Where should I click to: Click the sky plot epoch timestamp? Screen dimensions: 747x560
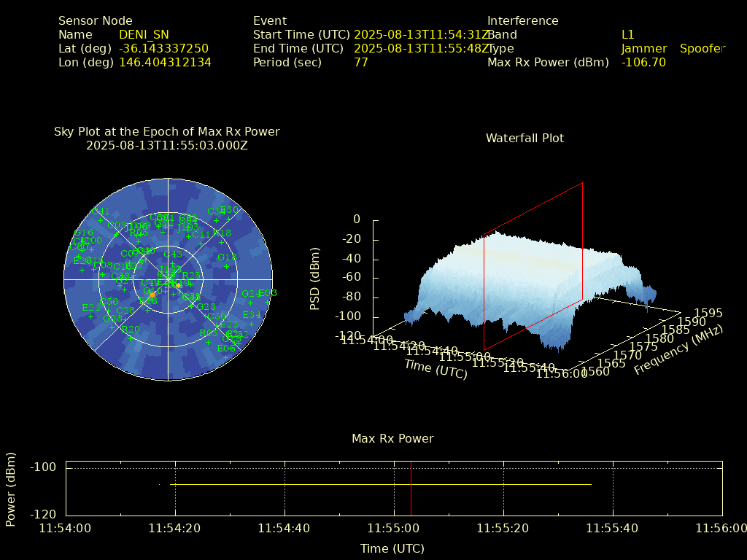(166, 145)
